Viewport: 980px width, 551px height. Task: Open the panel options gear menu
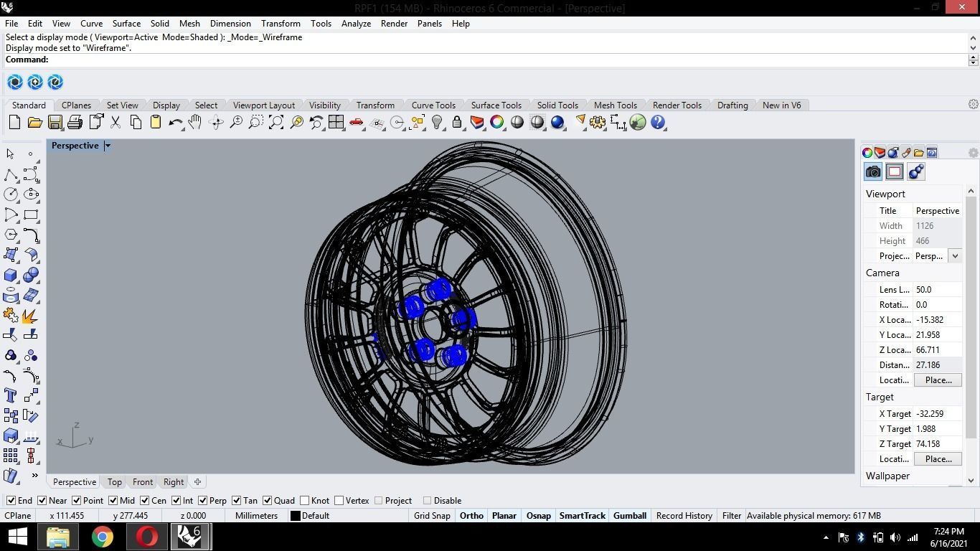[973, 153]
